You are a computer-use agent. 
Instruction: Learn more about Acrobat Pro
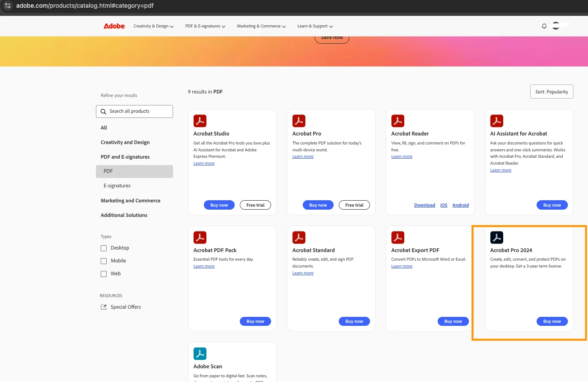(303, 156)
